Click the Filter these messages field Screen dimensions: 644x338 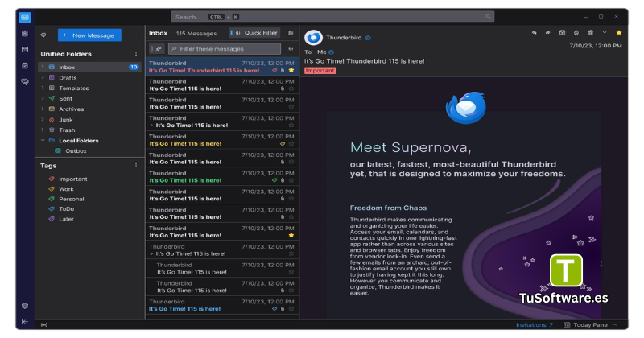pos(225,49)
